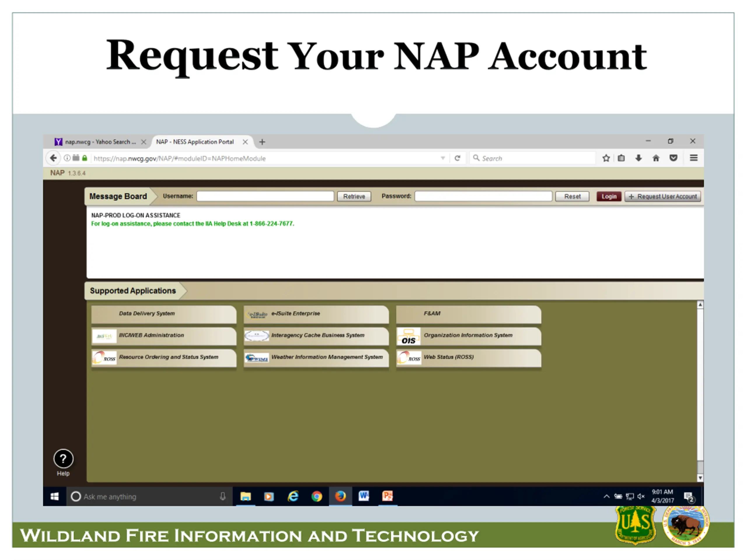Click inside the Username input field
747x560 pixels.
coord(265,196)
